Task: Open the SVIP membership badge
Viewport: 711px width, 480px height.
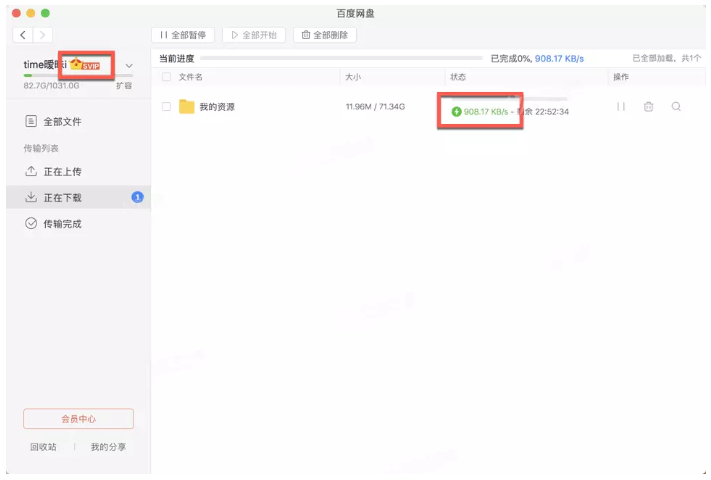Action: click(x=86, y=65)
